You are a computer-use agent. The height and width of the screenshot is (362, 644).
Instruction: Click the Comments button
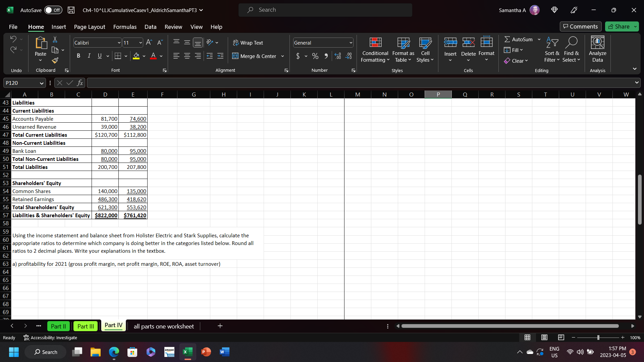pos(580,26)
